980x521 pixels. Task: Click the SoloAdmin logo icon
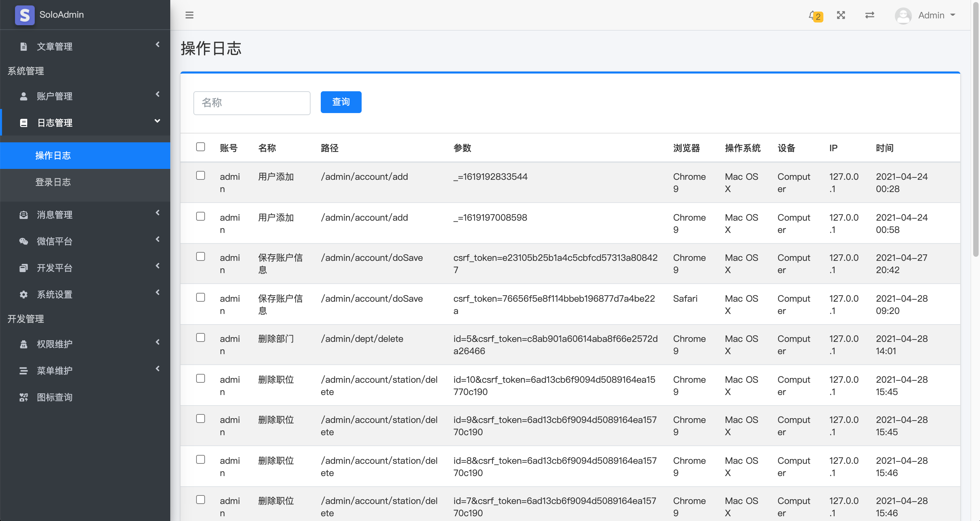25,15
